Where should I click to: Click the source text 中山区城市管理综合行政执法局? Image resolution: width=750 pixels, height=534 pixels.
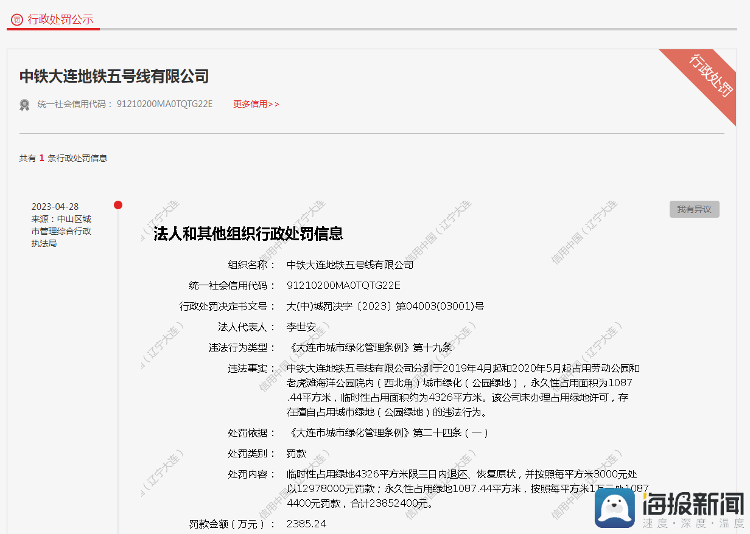pos(61,231)
